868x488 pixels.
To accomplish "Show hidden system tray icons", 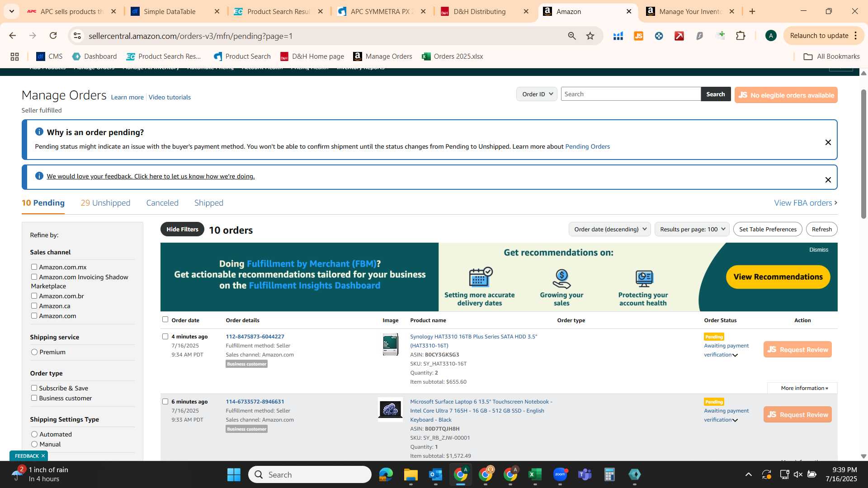I will (749, 474).
